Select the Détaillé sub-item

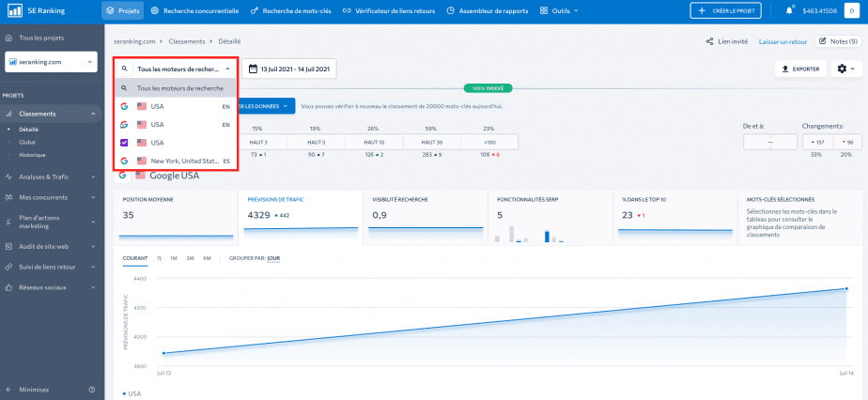tap(28, 130)
